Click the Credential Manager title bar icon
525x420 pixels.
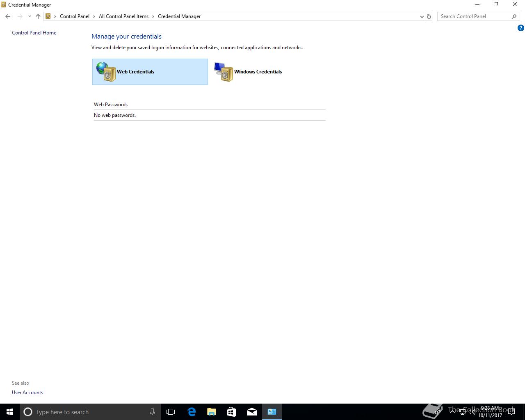[x=4, y=5]
